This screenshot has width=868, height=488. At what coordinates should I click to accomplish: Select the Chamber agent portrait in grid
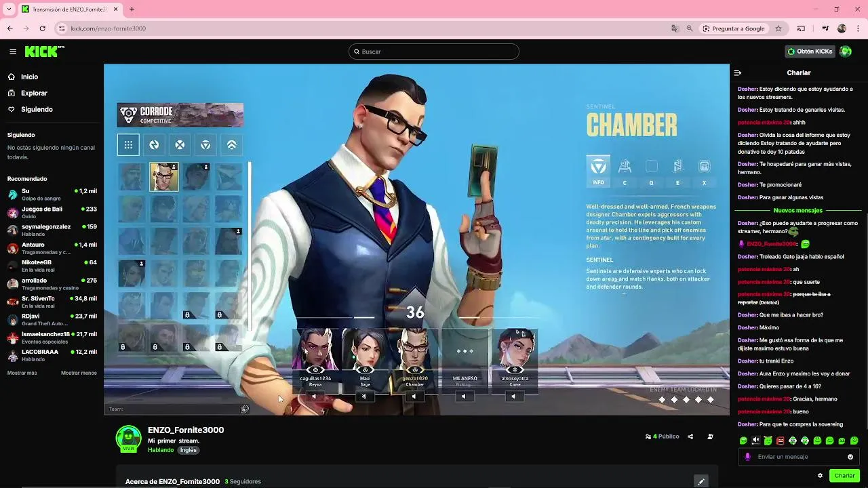click(164, 177)
